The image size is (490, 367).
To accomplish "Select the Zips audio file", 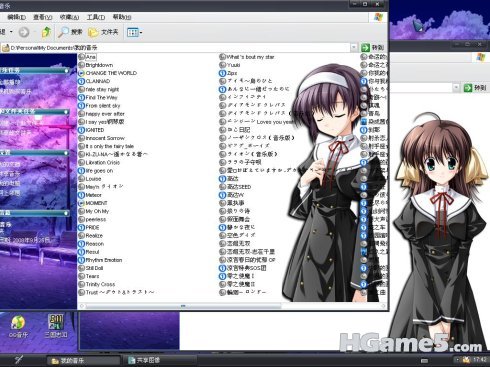I will pyautogui.click(x=228, y=73).
